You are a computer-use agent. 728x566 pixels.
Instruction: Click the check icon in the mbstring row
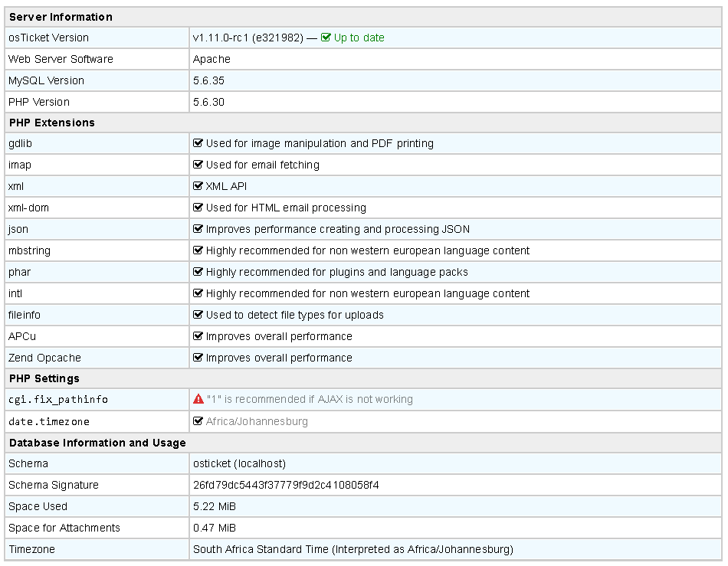point(198,250)
